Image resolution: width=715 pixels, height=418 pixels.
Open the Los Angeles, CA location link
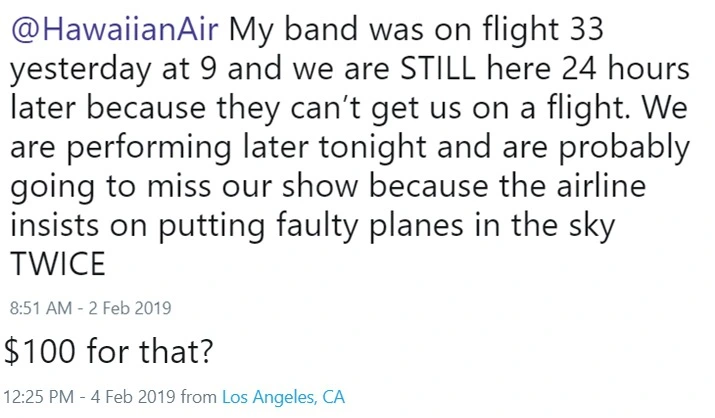(x=283, y=397)
